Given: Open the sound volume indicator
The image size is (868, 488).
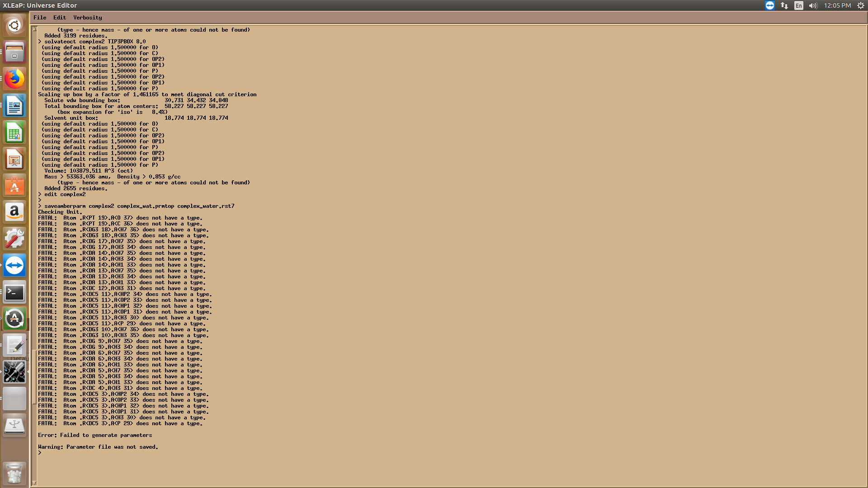Looking at the screenshot, I should (813, 5).
